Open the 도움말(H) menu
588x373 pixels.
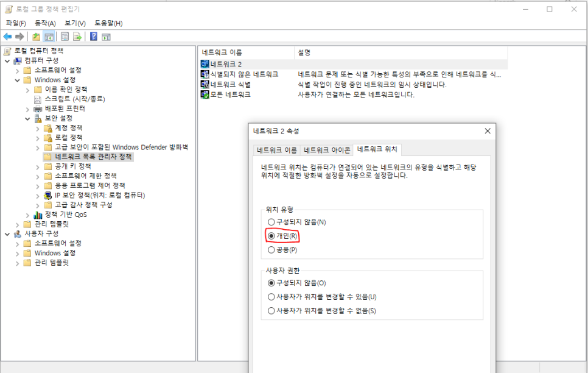[108, 23]
